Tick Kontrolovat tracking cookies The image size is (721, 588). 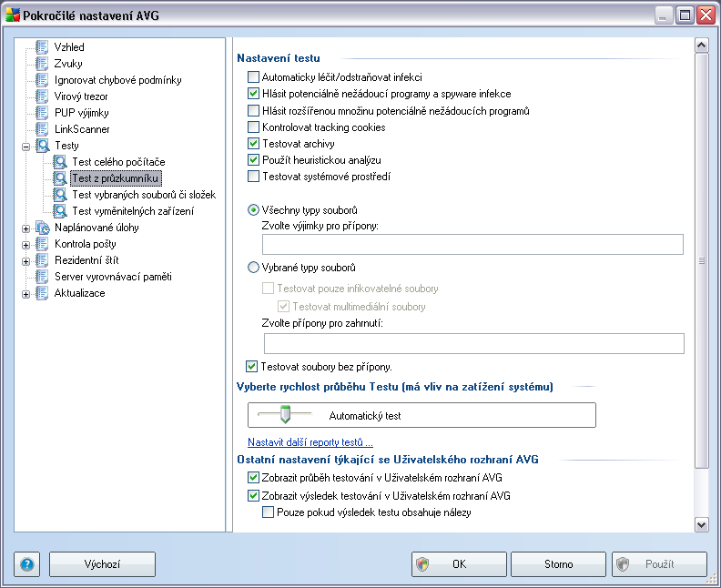(253, 127)
